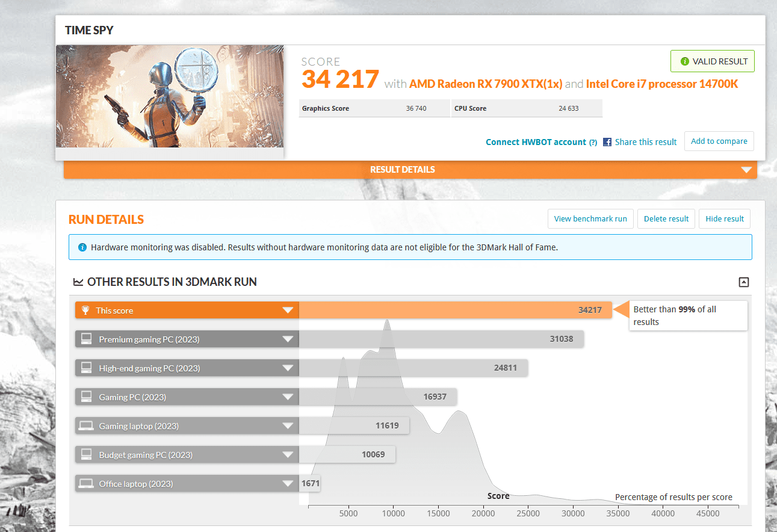Screen dimensions: 777x532
Task: Click the laptop icon for Gaming laptop (2023)
Action: point(86,426)
